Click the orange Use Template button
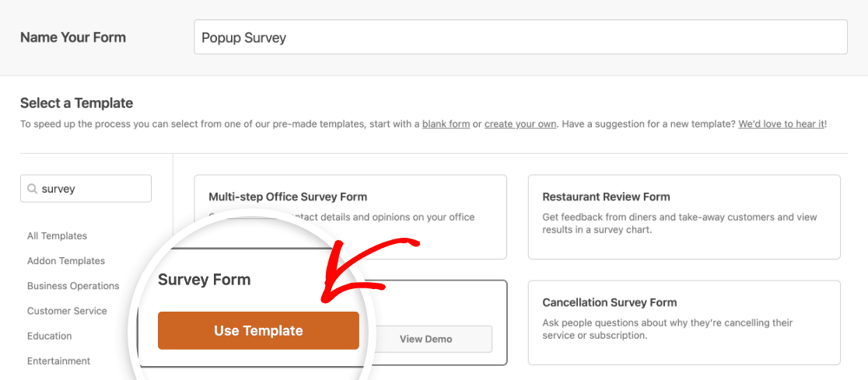 (x=258, y=331)
